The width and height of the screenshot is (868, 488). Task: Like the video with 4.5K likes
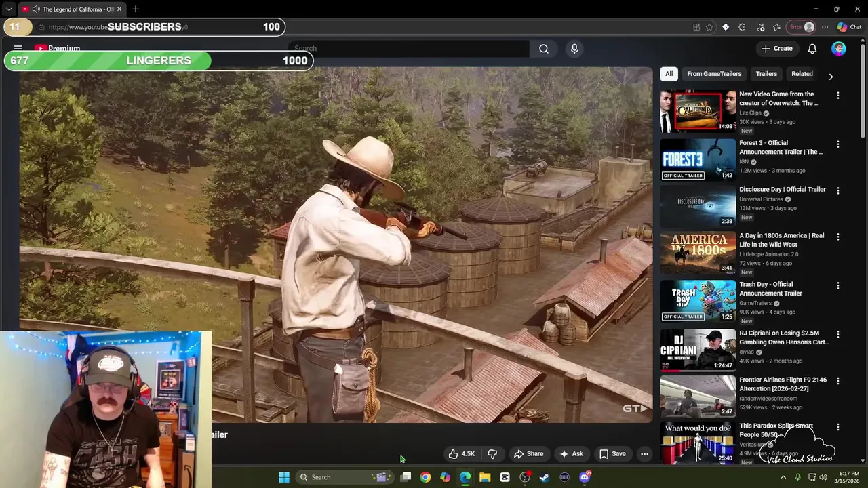[x=461, y=454]
